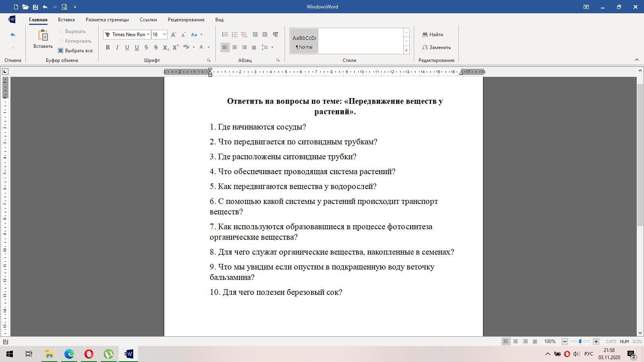Click the Выбрать все button

tap(75, 51)
